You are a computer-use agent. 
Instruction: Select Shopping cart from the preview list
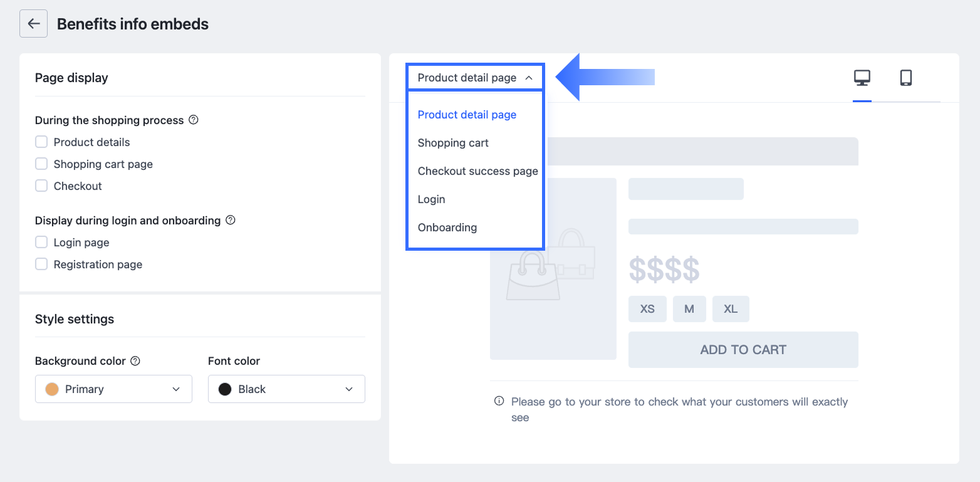(453, 143)
